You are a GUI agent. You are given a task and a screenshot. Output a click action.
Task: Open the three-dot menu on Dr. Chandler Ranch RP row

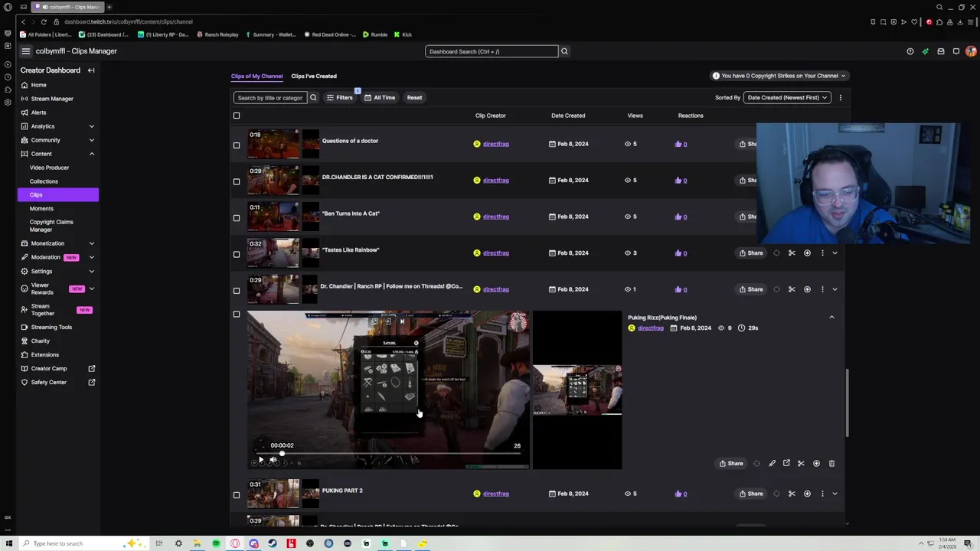click(822, 289)
